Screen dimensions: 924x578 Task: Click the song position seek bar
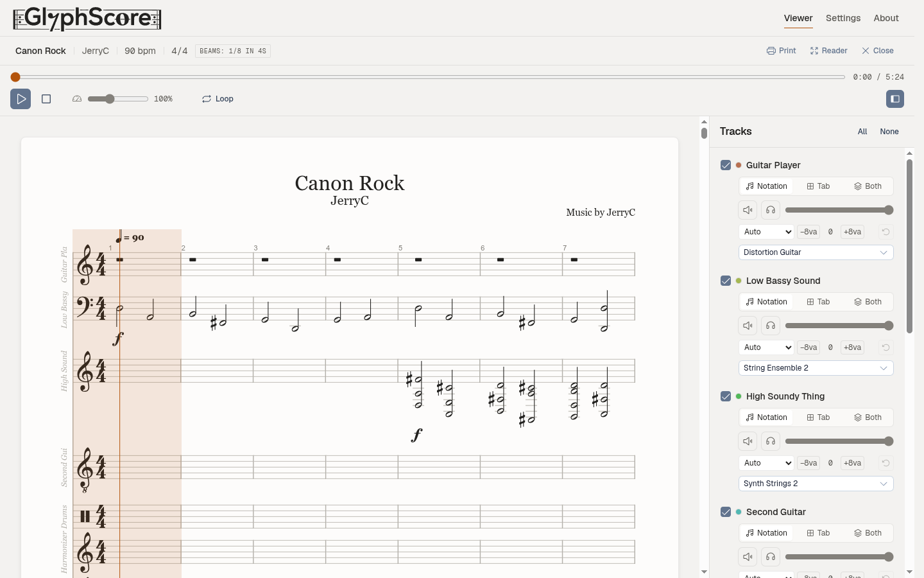click(427, 77)
